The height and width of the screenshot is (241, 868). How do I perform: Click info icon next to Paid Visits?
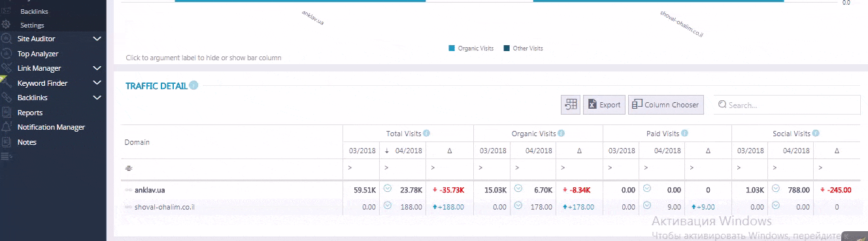(x=685, y=134)
